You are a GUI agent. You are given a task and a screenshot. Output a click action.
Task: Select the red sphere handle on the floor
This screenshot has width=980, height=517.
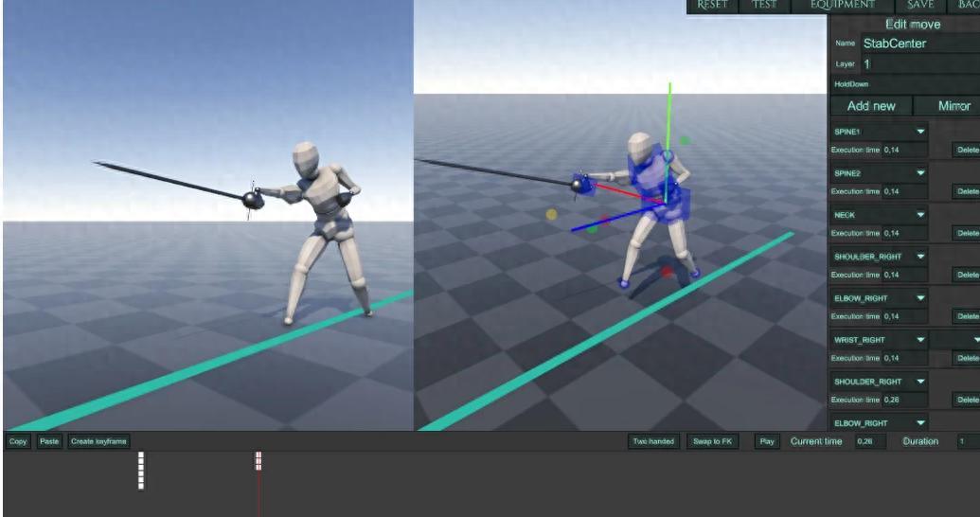coord(667,272)
